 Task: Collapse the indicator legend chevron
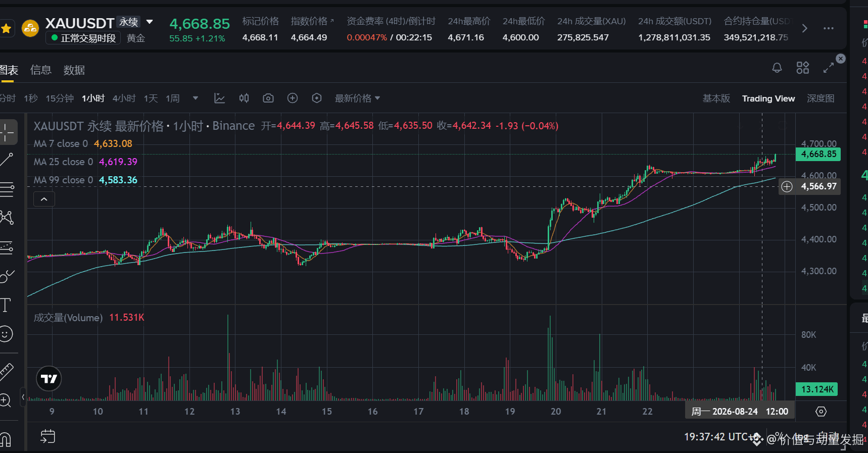point(44,199)
